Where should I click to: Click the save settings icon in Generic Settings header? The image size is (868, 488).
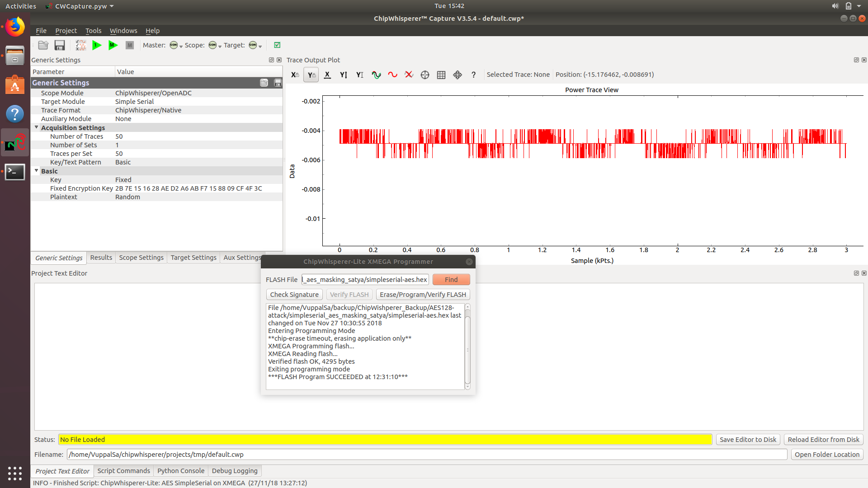point(278,83)
